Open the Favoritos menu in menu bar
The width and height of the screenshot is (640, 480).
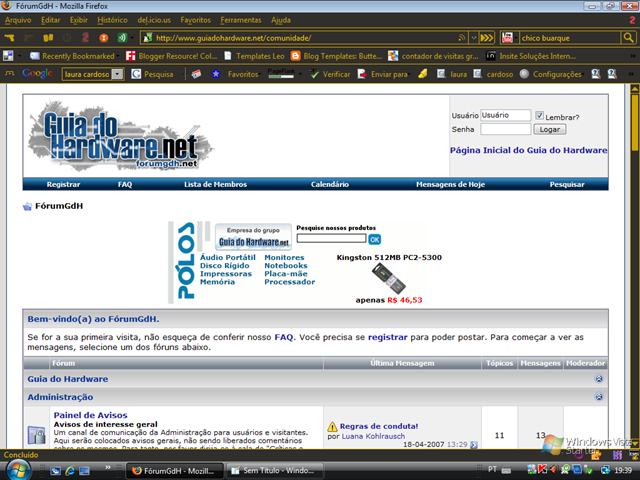pyautogui.click(x=196, y=20)
